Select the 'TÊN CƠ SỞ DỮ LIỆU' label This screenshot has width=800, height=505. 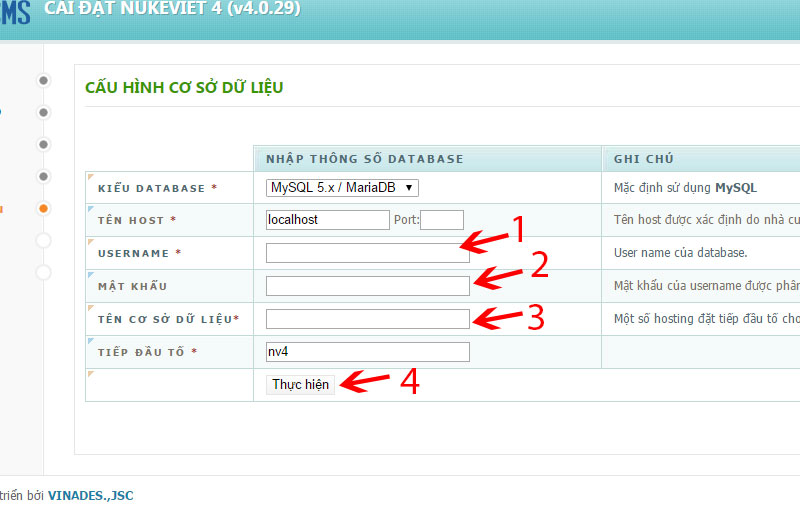[x=168, y=319]
